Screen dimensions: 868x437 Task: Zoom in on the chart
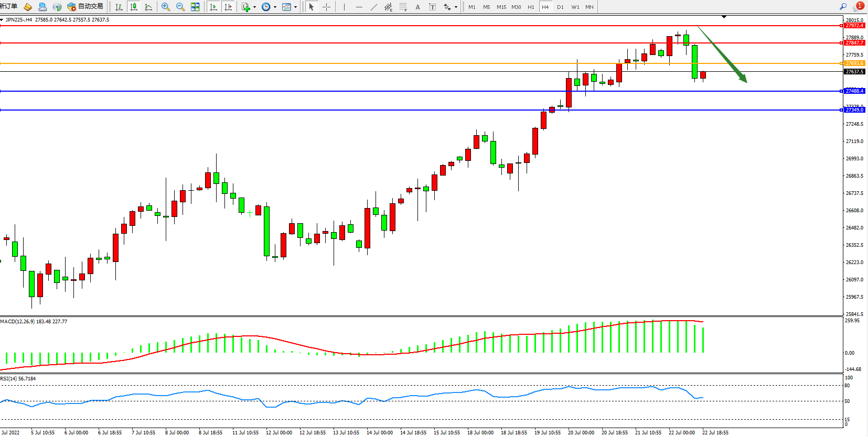(x=166, y=7)
